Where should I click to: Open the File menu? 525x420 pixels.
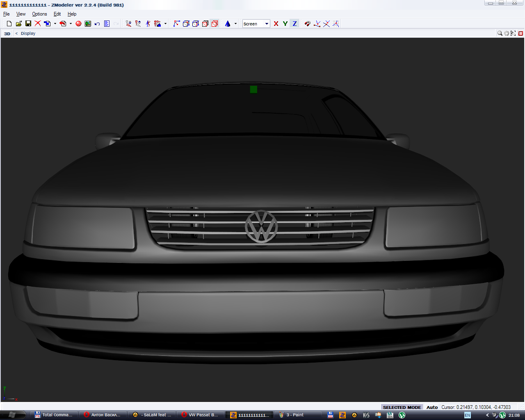(x=7, y=14)
